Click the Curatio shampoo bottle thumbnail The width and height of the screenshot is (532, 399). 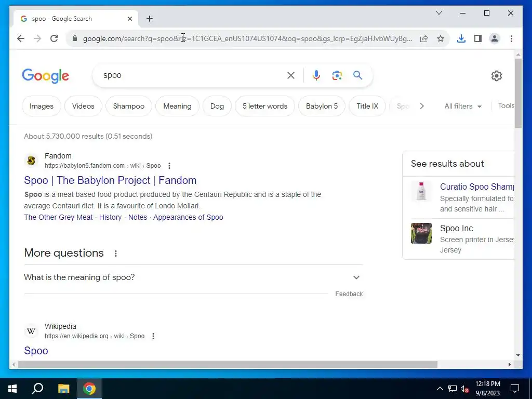pyautogui.click(x=421, y=191)
